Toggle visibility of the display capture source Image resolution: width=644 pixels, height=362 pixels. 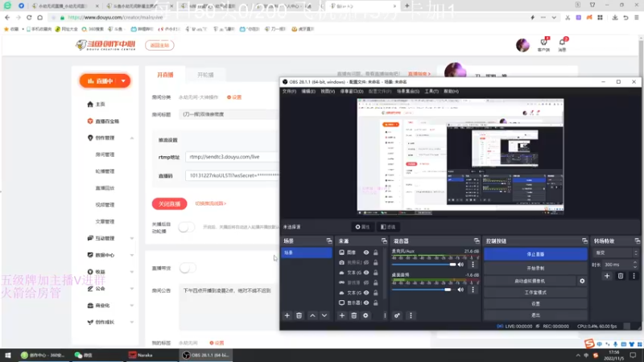(x=366, y=302)
